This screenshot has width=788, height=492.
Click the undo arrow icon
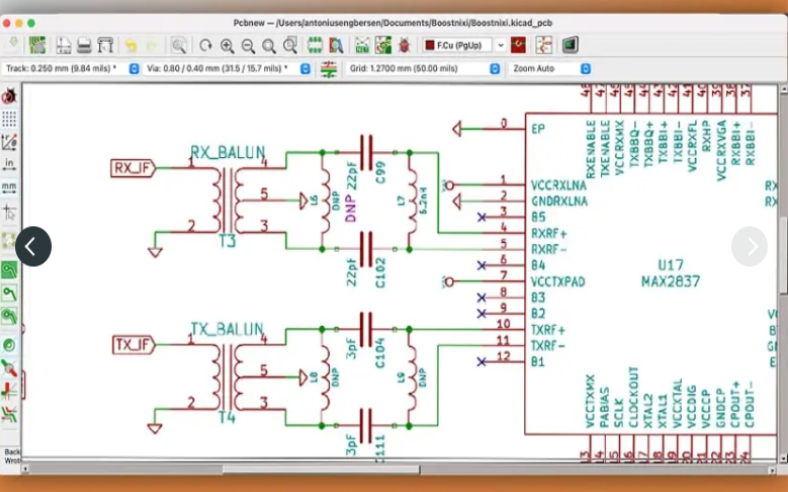pyautogui.click(x=131, y=45)
